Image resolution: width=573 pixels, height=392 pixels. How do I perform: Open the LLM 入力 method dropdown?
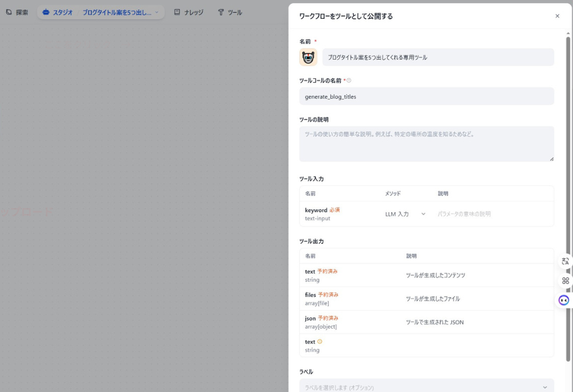click(402, 213)
